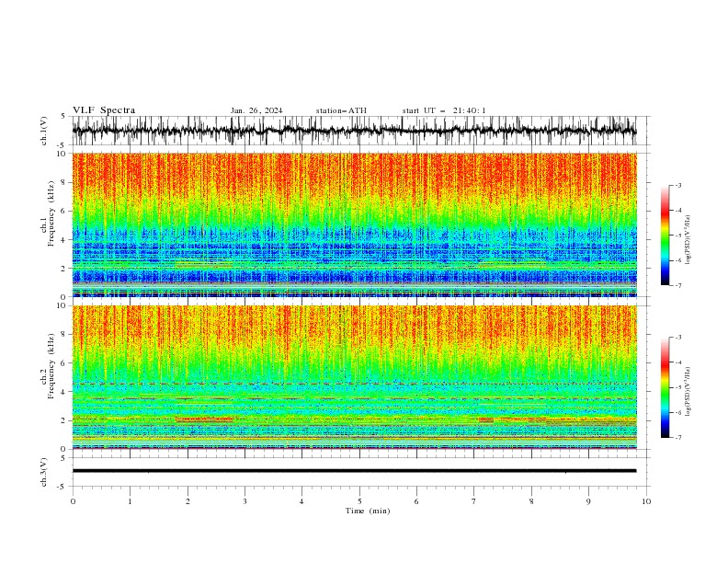728x563 pixels.
Task: Select the "Time (min)" axis label
Action: pyautogui.click(x=368, y=511)
